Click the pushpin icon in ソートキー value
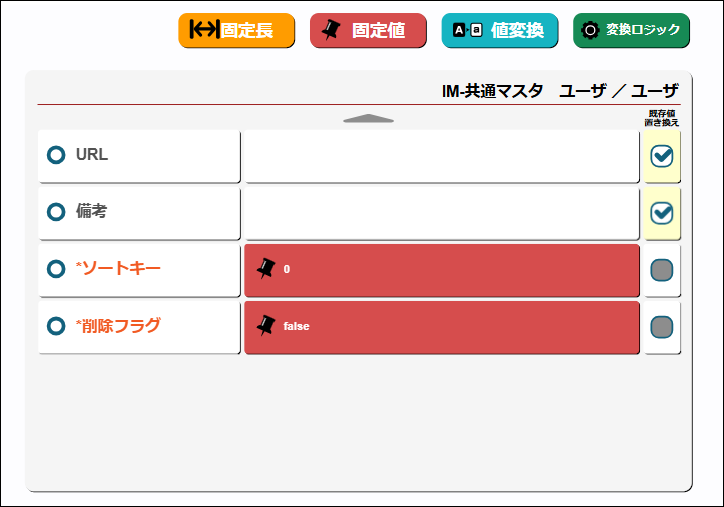724x507 pixels. (265, 268)
